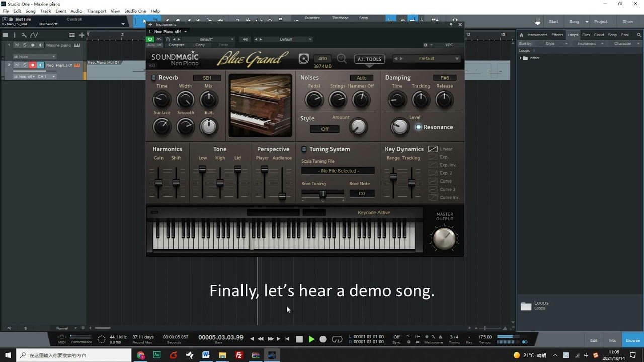Expand the 'other' loops folder

(x=521, y=58)
